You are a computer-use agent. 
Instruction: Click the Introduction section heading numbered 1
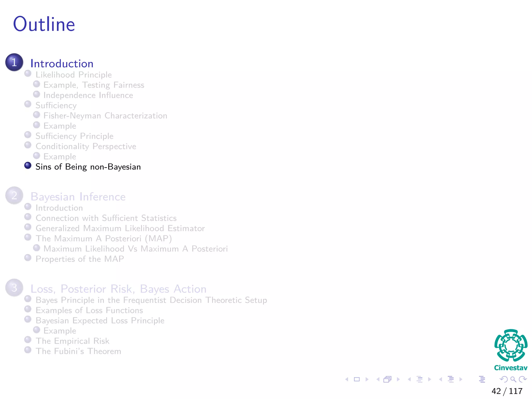(62, 64)
